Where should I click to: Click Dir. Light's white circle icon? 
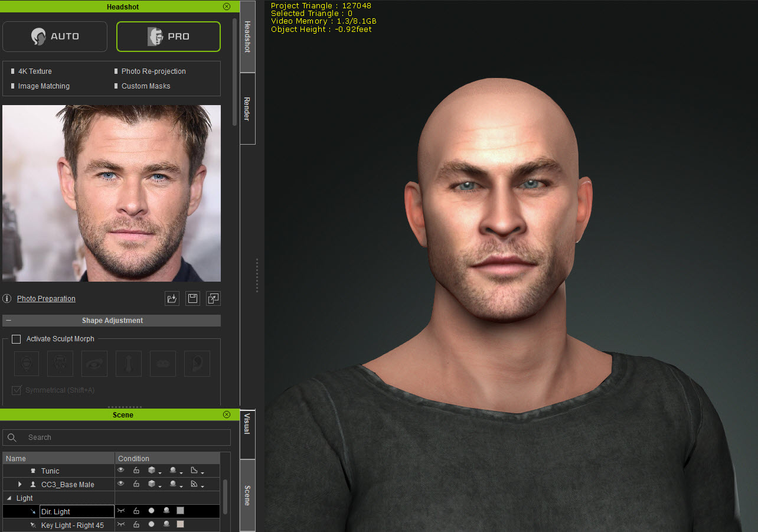(x=151, y=511)
